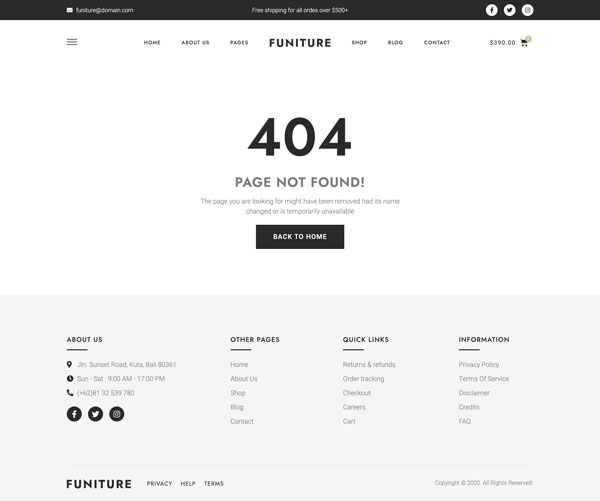Open the Returns & refunds link
This screenshot has height=501, width=600.
click(369, 364)
